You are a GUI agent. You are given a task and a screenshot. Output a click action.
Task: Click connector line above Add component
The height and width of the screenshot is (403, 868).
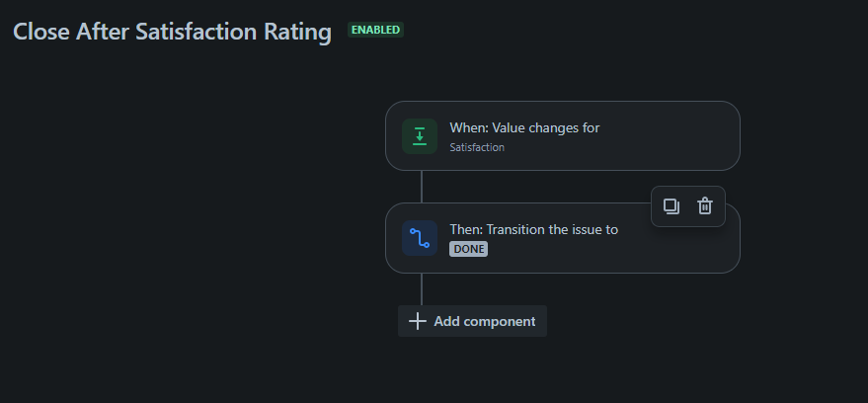(x=422, y=289)
